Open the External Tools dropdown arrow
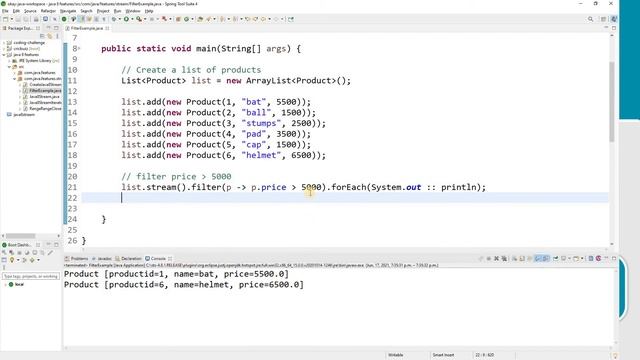640x360 pixels. tap(145, 19)
